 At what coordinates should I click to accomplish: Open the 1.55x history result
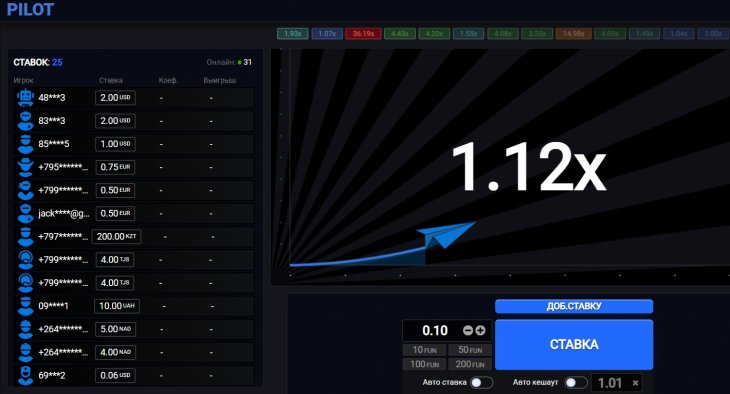tap(468, 34)
